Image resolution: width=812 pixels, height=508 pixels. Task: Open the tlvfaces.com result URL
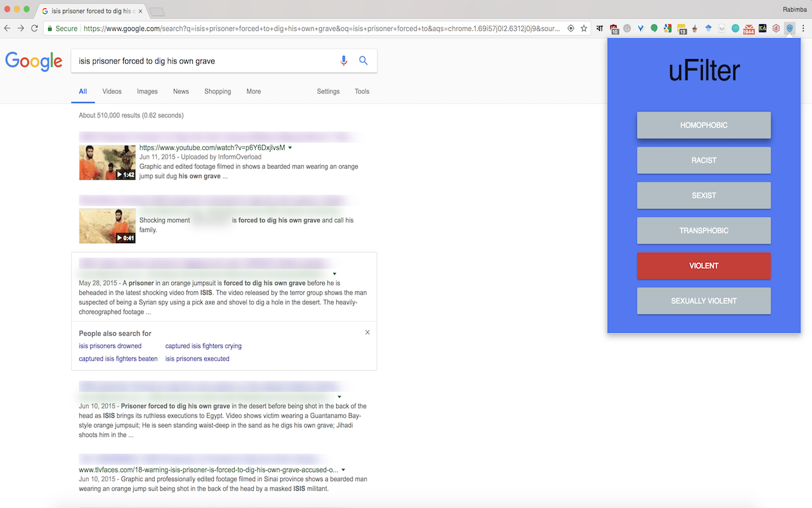pyautogui.click(x=208, y=470)
